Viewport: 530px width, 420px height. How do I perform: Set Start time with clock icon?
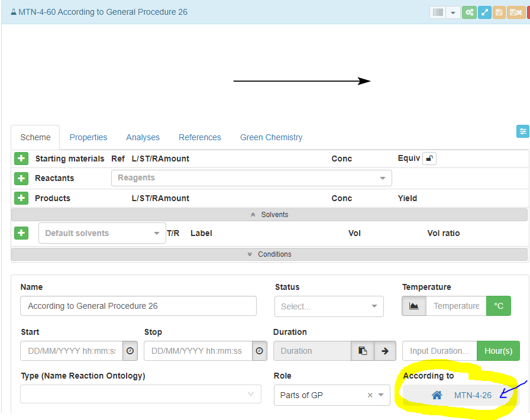click(130, 351)
